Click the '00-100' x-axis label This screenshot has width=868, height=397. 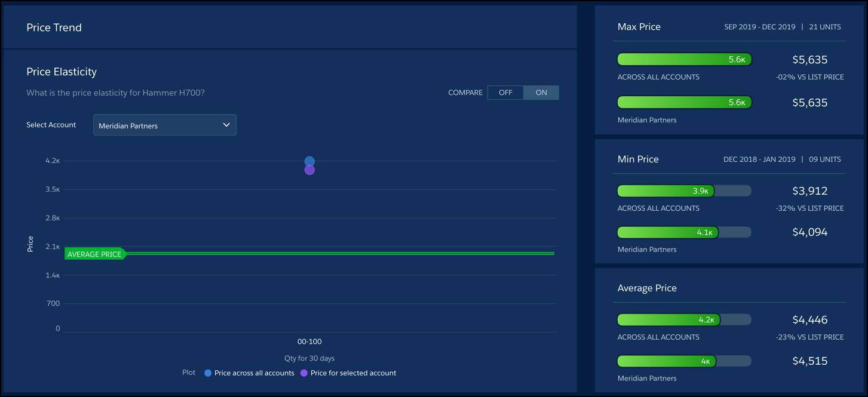[x=309, y=342]
